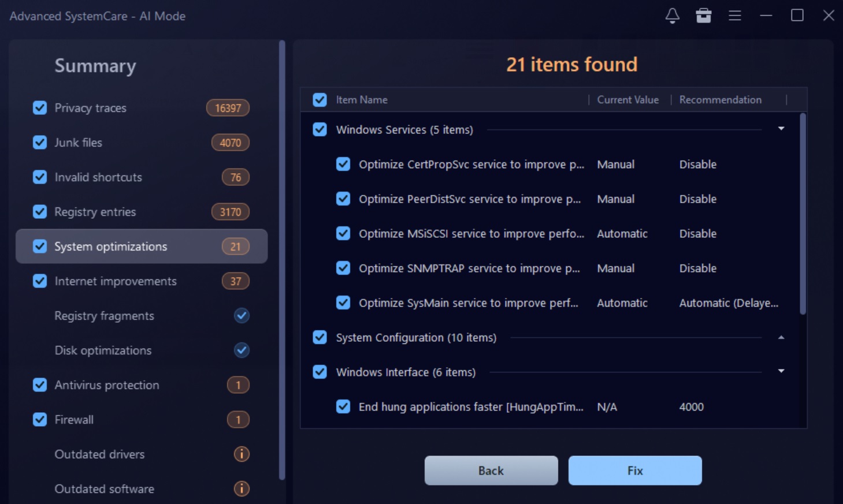This screenshot has height=504, width=843.
Task: Click the 4000 recommendation value
Action: (x=691, y=407)
